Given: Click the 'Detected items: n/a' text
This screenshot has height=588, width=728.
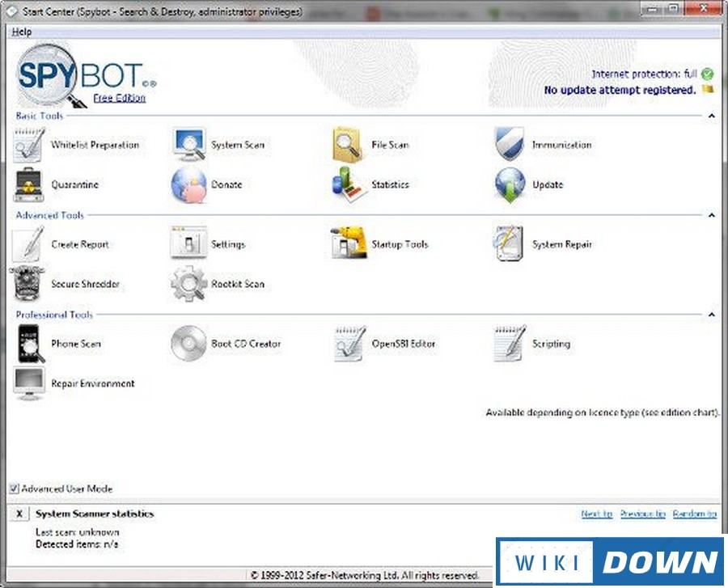Looking at the screenshot, I should (x=77, y=544).
